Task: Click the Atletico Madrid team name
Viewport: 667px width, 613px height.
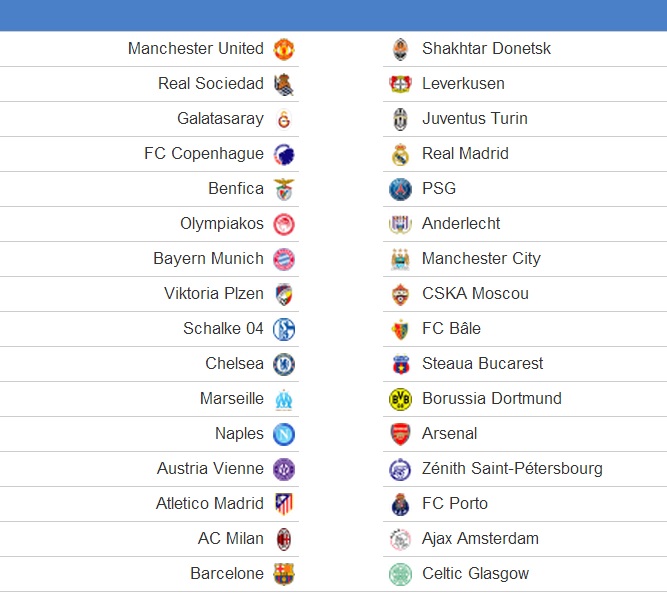Action: [210, 503]
